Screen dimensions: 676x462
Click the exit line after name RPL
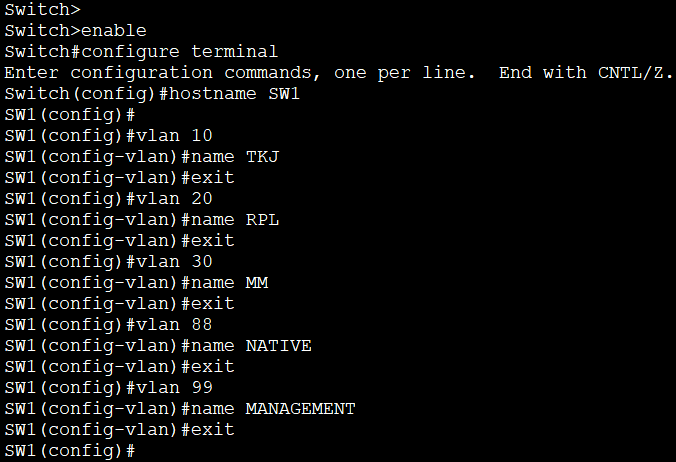click(119, 240)
